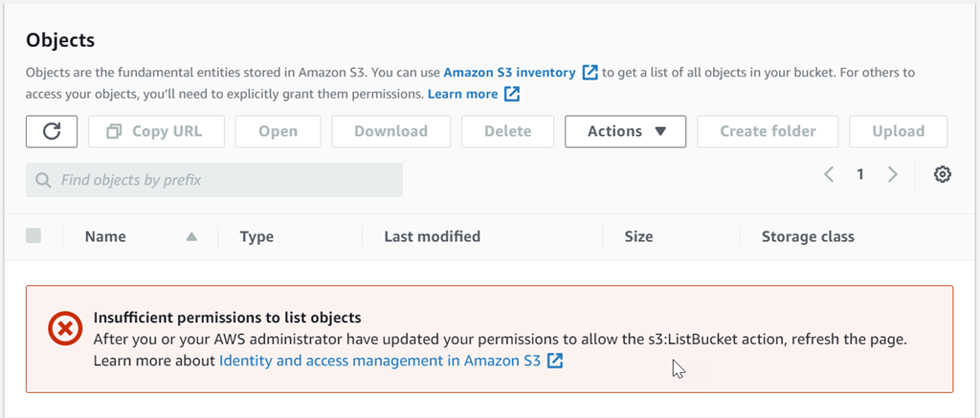Click the Type column header
This screenshot has height=418, width=980.
tap(256, 236)
